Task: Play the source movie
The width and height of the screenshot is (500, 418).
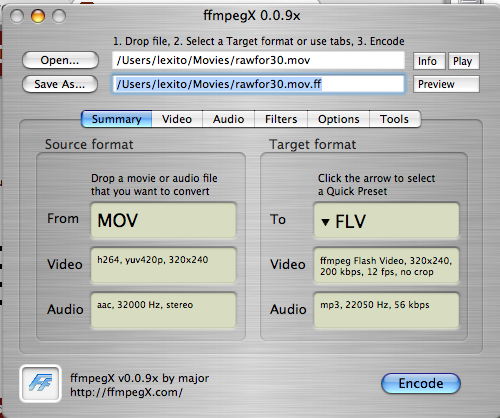Action: 464,61
